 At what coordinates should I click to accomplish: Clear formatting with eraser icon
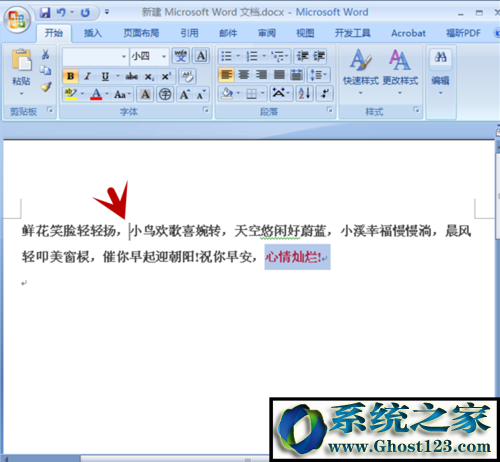(x=187, y=76)
